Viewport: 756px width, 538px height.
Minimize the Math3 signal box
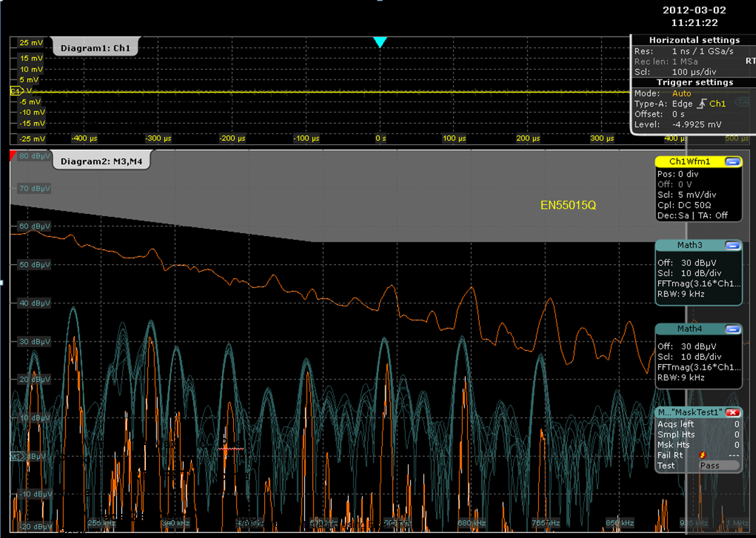coord(733,246)
